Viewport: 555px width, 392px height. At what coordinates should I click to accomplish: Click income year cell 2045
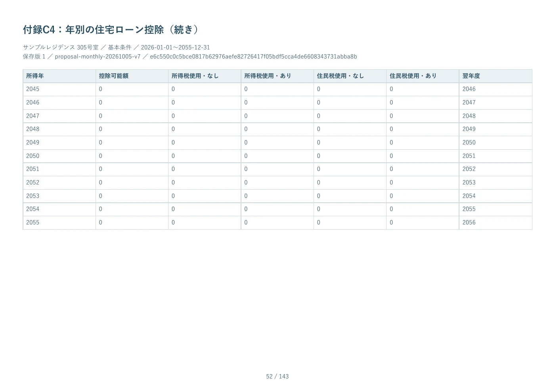tap(59, 89)
